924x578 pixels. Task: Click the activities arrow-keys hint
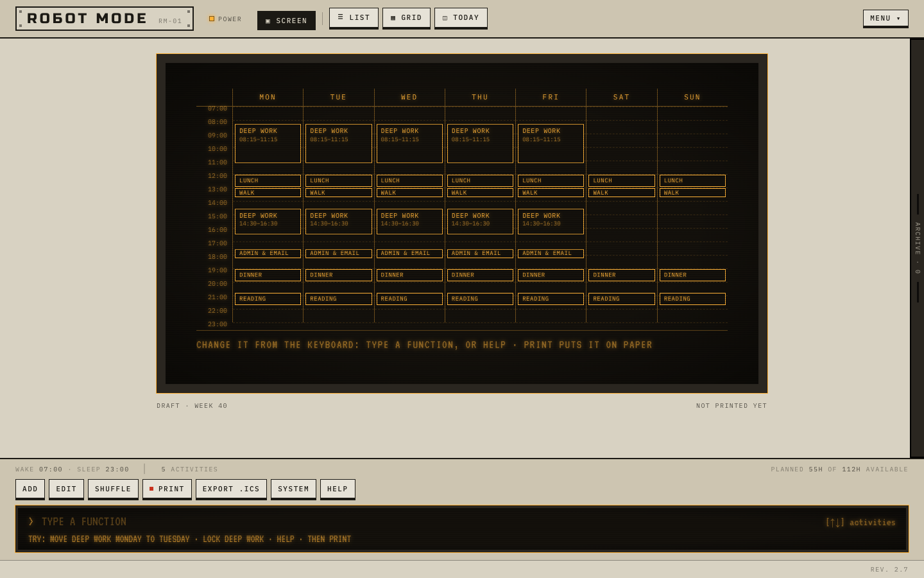click(x=860, y=523)
